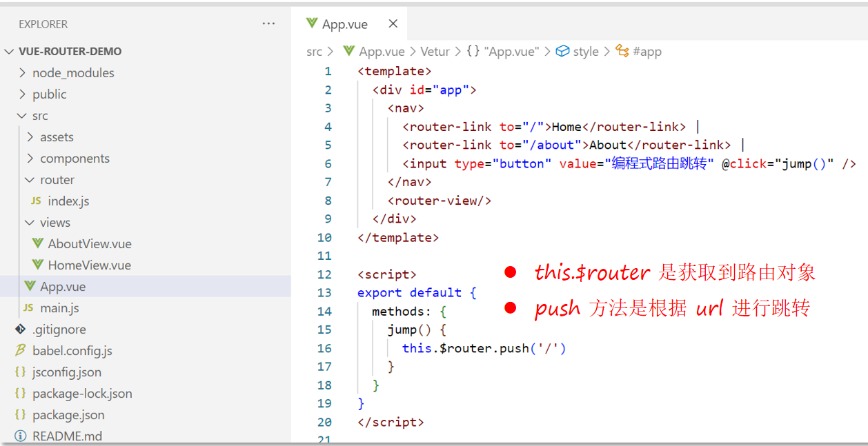Click the style breadcrumb segment
The height and width of the screenshot is (446, 868).
click(586, 52)
